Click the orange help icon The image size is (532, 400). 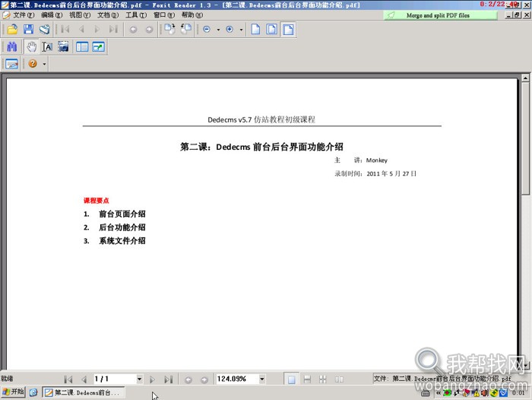click(x=33, y=63)
